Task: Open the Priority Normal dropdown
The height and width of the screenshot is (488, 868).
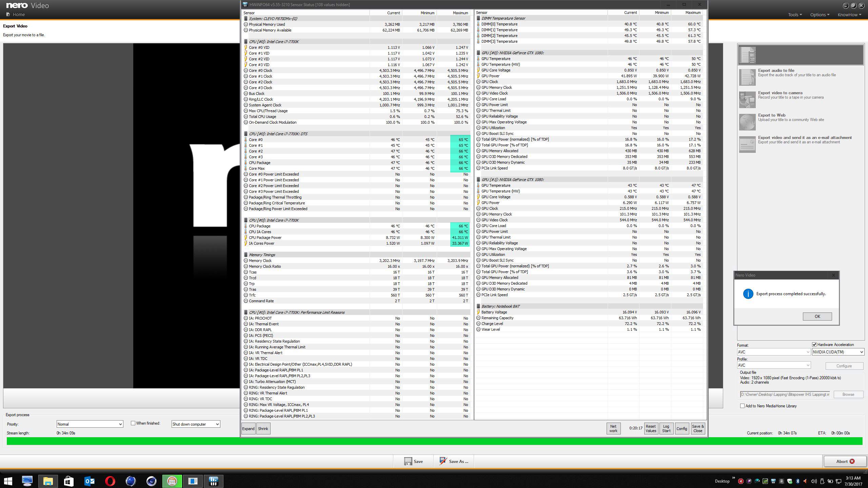Action: click(x=90, y=424)
